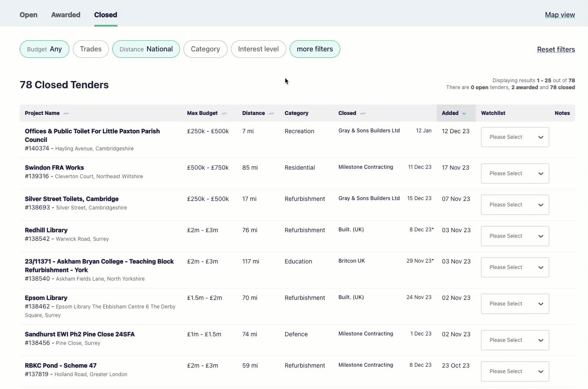588x389 pixels.
Task: Open RBKC Pond - Scheme 47 project
Action: pyautogui.click(x=60, y=365)
